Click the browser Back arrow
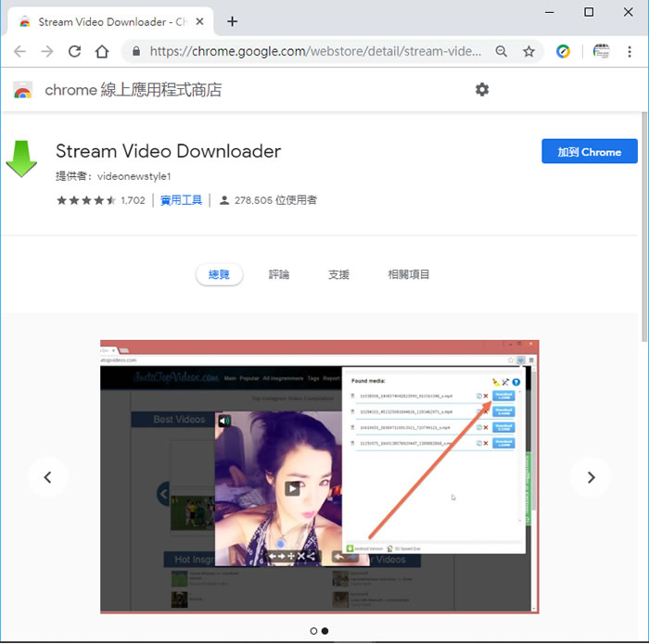Image resolution: width=649 pixels, height=644 pixels. 19,52
